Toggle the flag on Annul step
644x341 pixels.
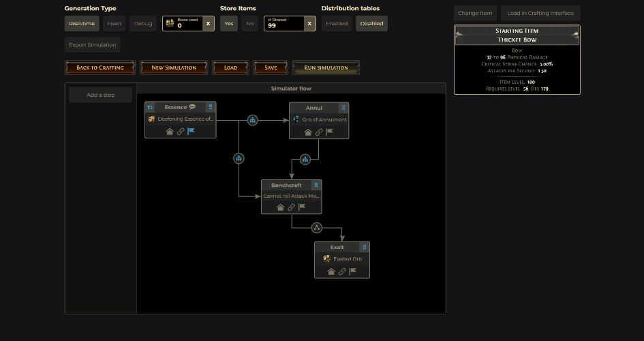coord(329,132)
